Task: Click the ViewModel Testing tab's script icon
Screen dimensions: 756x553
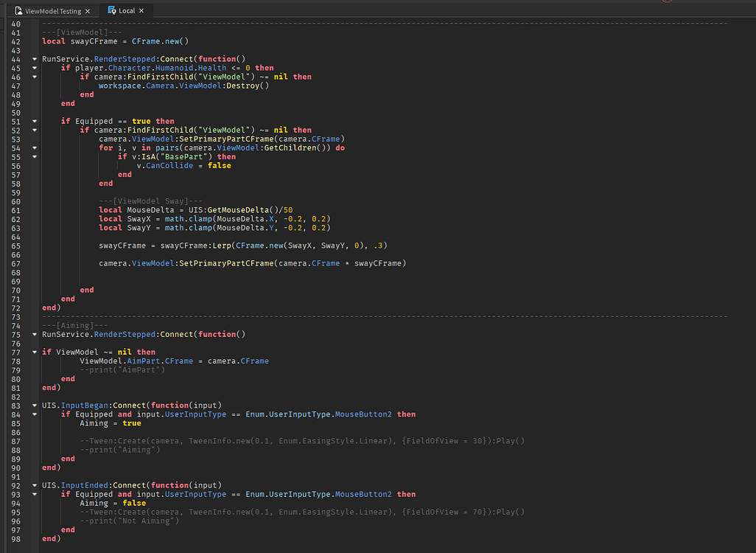Action: click(x=18, y=11)
